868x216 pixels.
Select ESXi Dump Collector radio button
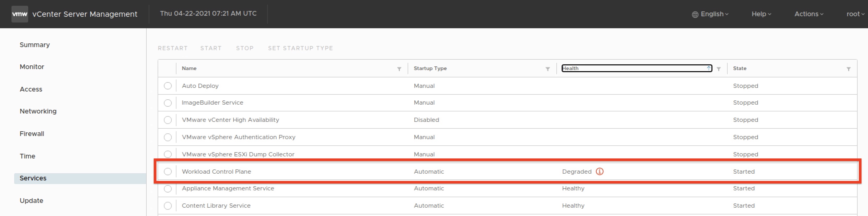point(168,154)
